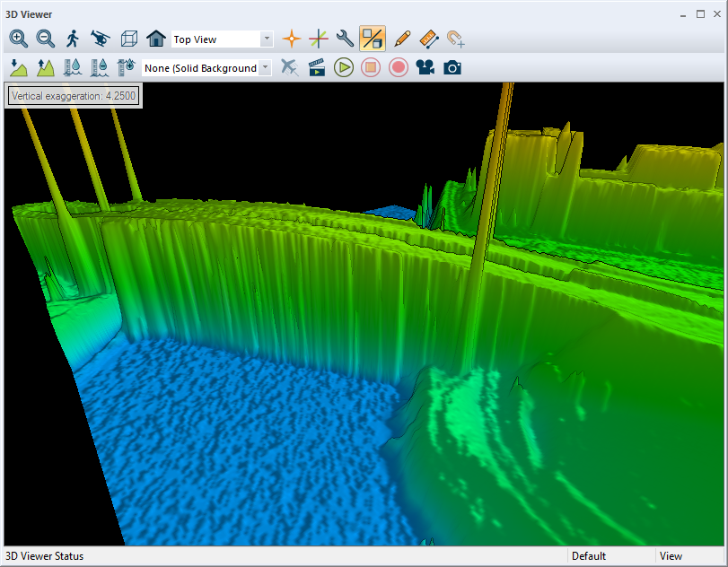728x567 pixels.
Task: Click the Zoom In magnifier icon
Action: [18, 39]
